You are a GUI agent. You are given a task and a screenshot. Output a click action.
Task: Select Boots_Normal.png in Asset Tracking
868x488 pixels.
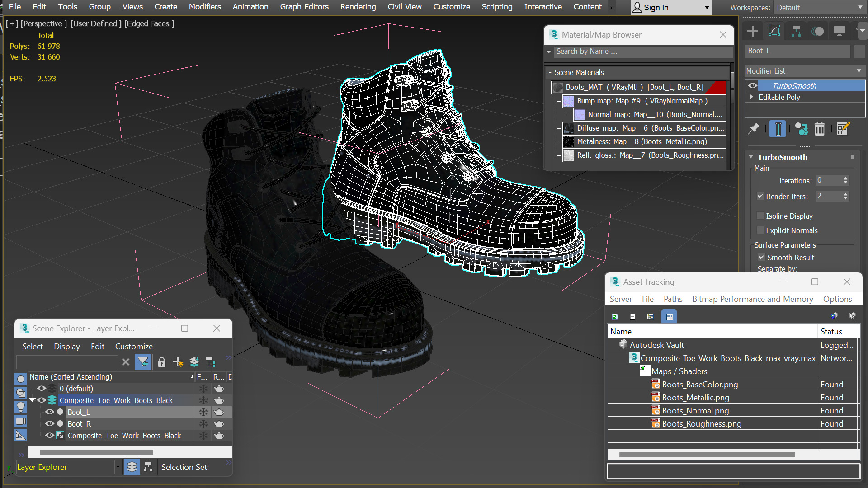pos(695,411)
